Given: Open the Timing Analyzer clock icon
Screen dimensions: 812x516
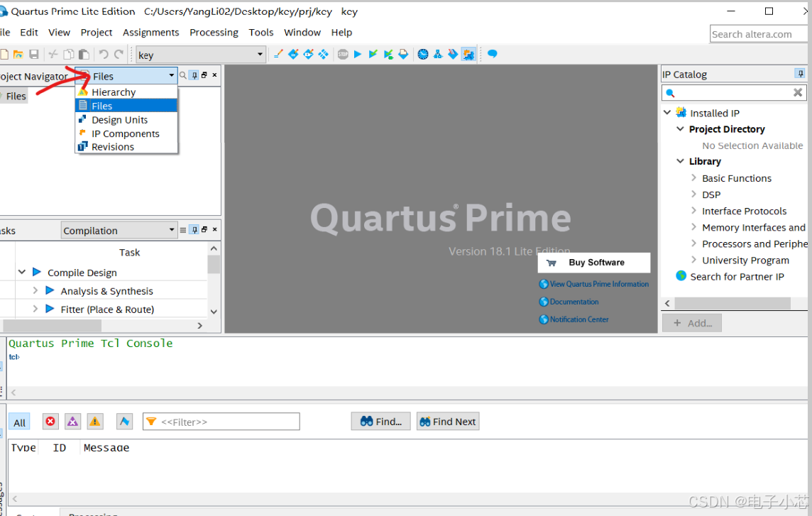Looking at the screenshot, I should coord(423,54).
